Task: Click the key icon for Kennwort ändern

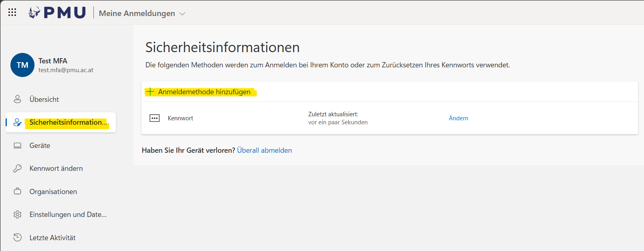Action: coord(17,168)
